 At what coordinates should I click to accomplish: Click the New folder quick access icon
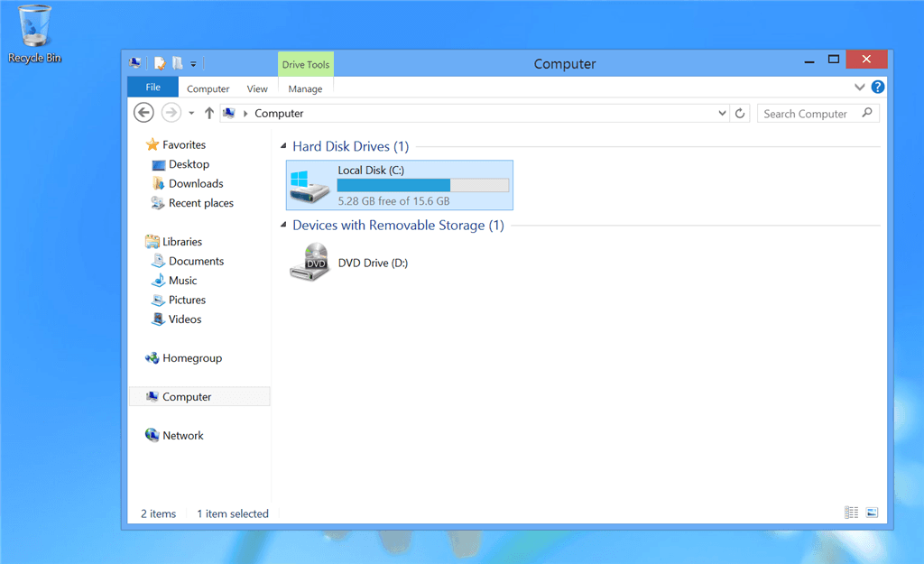pos(178,63)
